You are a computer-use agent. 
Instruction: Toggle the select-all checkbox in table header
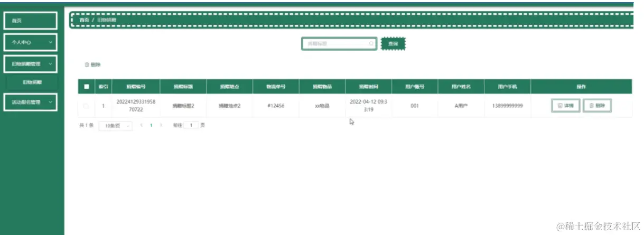[x=86, y=87]
